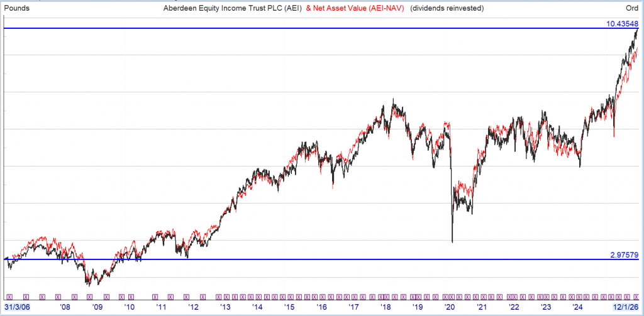Click the '18 year label on axis
644x316 pixels.
[x=386, y=307]
